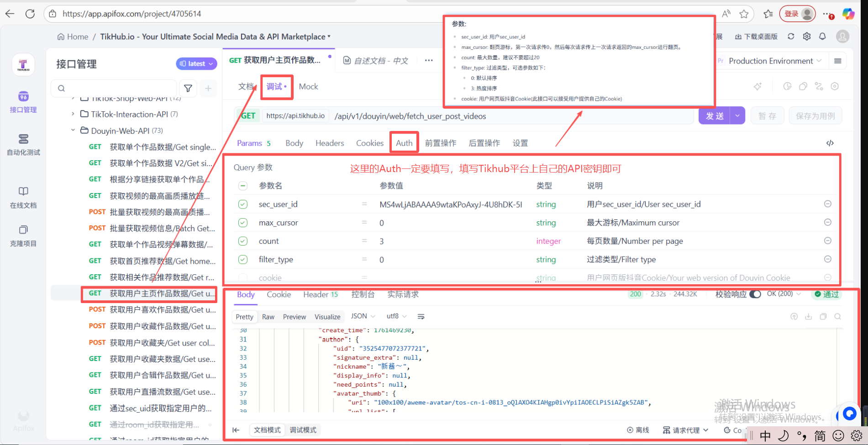Click the 发送 send button
The image size is (868, 445).
pos(714,116)
